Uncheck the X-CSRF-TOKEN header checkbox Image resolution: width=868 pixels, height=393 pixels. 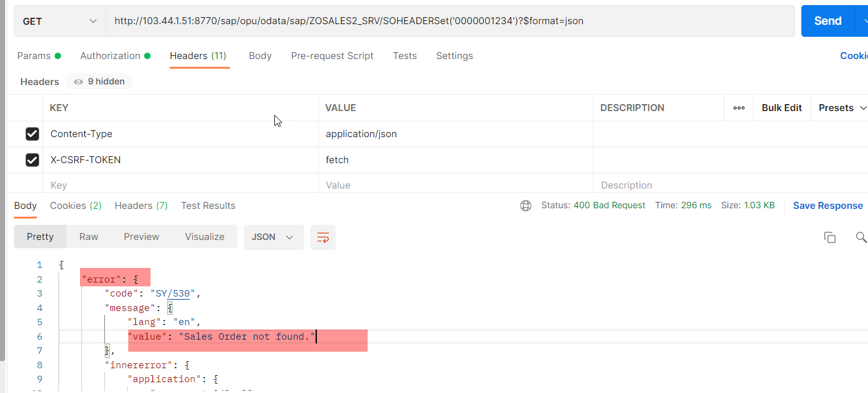(32, 160)
